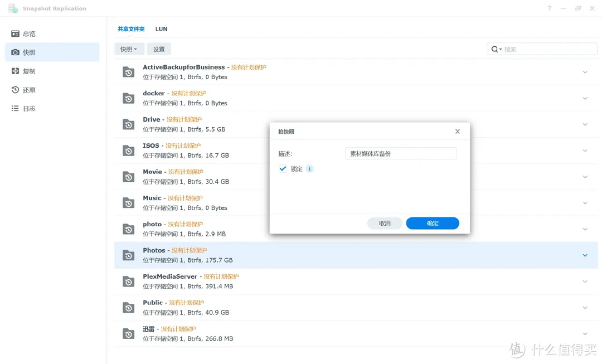
Task: Collapse the Photos row chevron
Action: 585,255
